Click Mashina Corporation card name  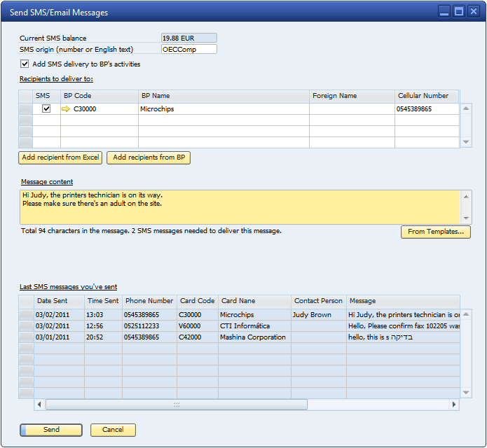(254, 337)
